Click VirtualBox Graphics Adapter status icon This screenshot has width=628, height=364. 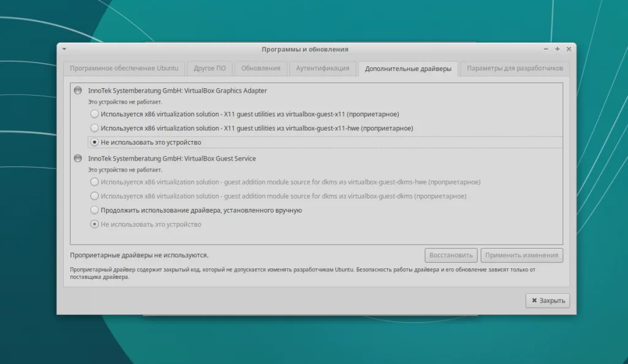[x=78, y=91]
